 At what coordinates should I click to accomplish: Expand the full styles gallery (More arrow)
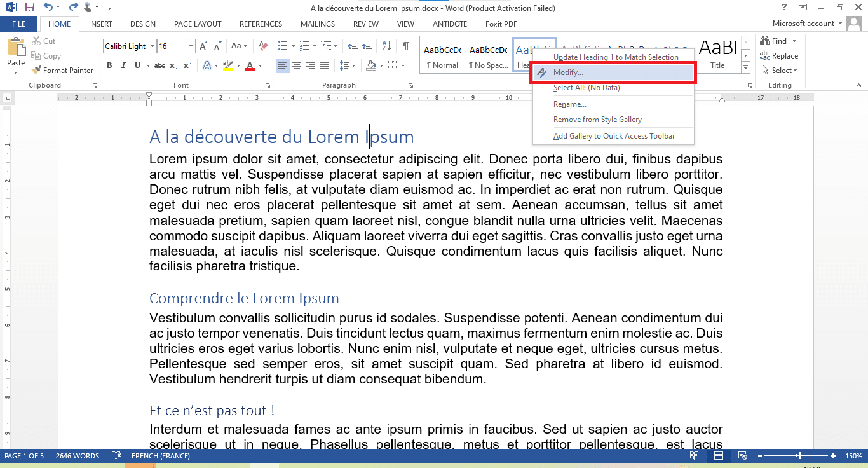coord(745,68)
